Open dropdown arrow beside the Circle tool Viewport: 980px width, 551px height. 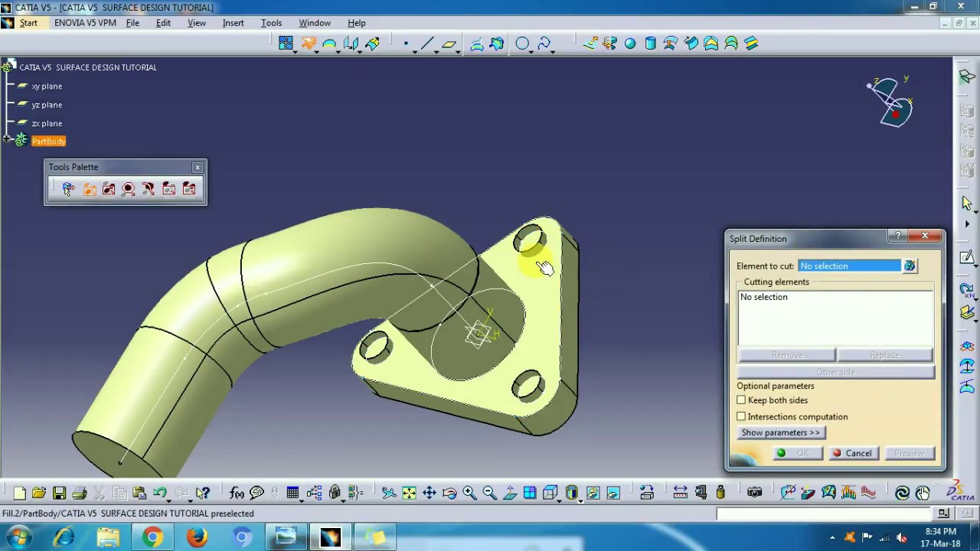[x=531, y=51]
